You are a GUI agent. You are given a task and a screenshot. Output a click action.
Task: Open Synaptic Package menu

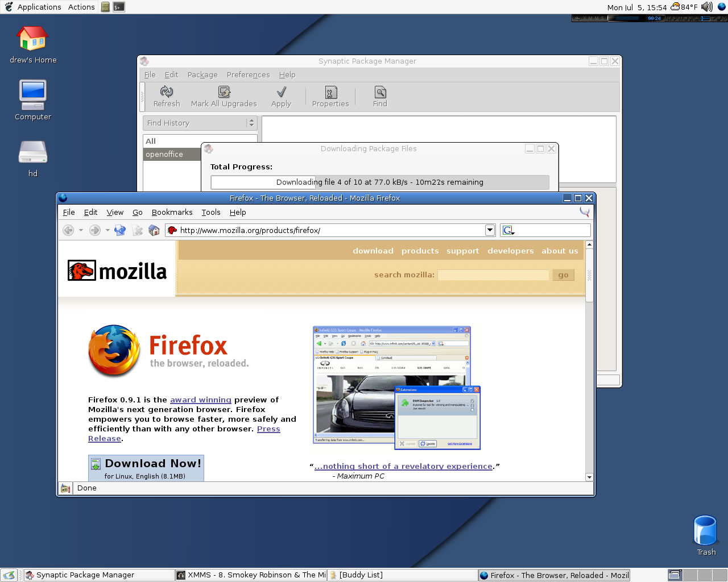pyautogui.click(x=202, y=74)
